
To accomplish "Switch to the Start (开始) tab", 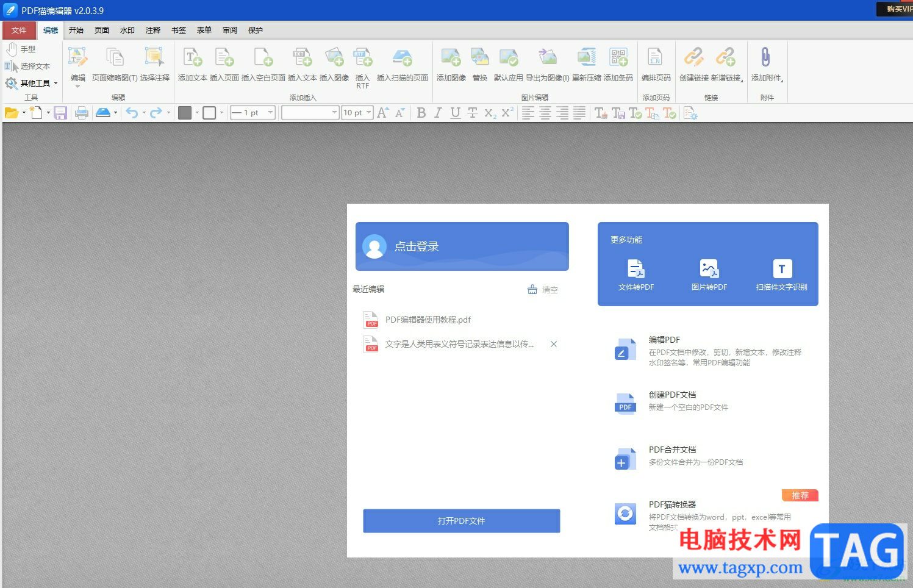I will pos(76,30).
